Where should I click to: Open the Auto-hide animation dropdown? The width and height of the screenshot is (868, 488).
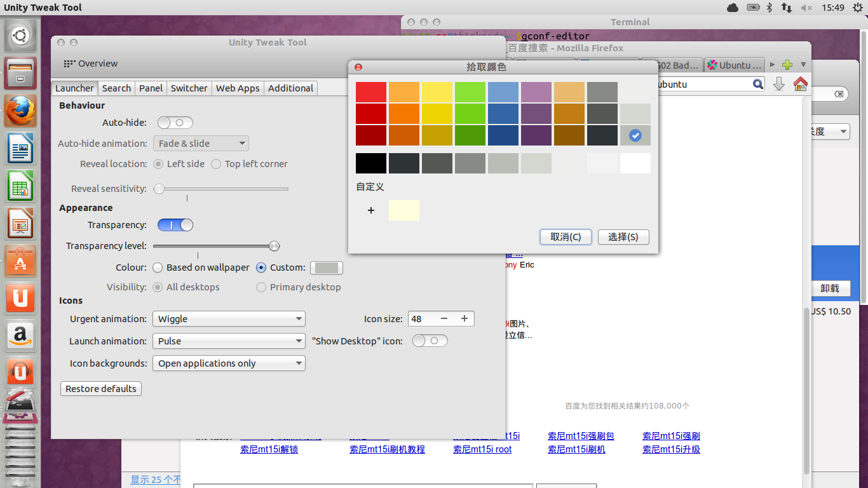coord(201,144)
